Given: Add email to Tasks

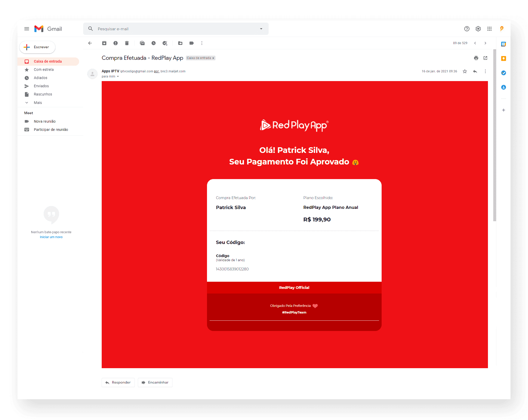Looking at the screenshot, I should [x=165, y=43].
